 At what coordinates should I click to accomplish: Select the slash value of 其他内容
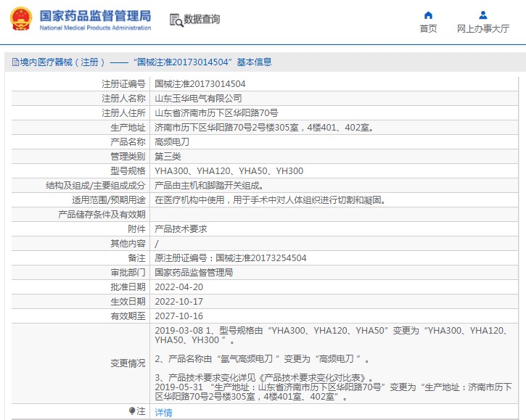coord(157,244)
